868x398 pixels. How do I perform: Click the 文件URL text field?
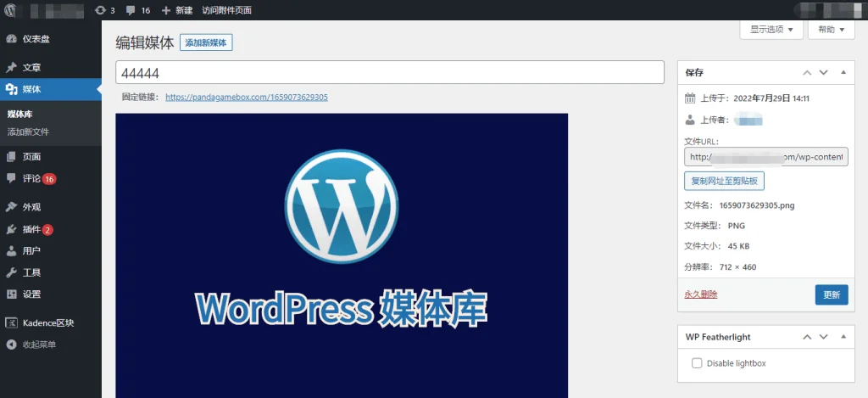click(x=766, y=157)
